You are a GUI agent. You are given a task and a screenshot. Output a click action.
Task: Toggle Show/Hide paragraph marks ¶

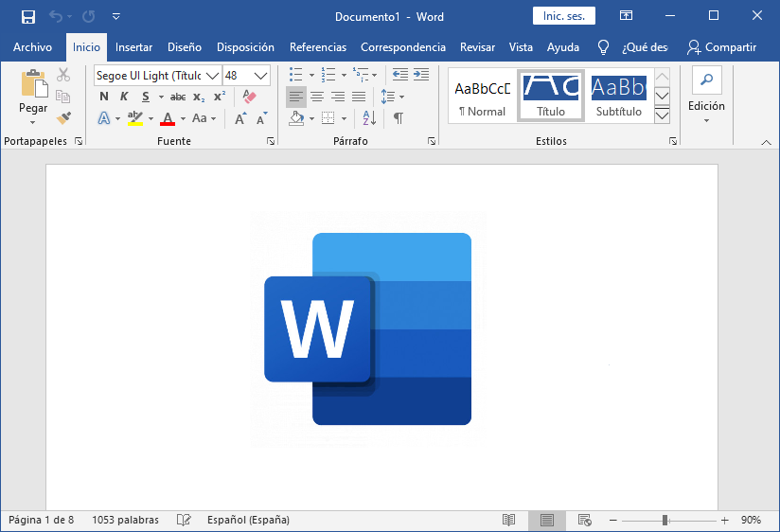(x=398, y=118)
